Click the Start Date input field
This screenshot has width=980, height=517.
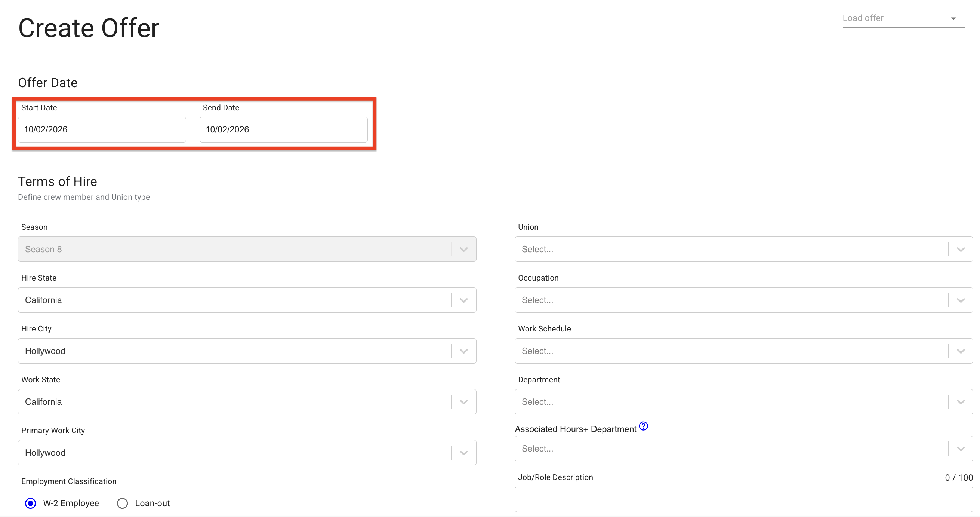point(102,129)
